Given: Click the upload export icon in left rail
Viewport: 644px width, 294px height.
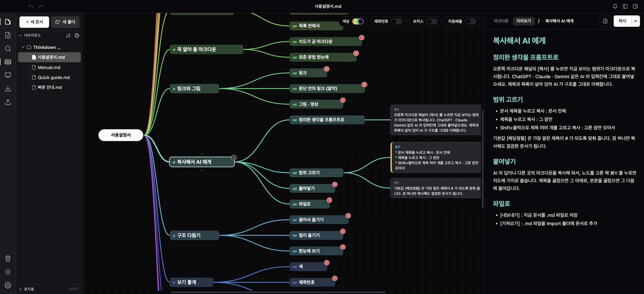Looking at the screenshot, I should point(8,102).
